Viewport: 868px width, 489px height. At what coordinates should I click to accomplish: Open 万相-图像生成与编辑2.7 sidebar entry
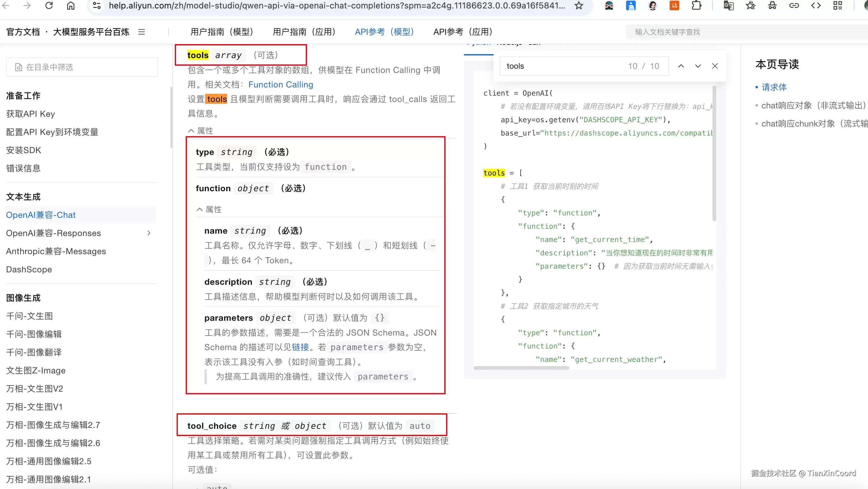pyautogui.click(x=53, y=425)
